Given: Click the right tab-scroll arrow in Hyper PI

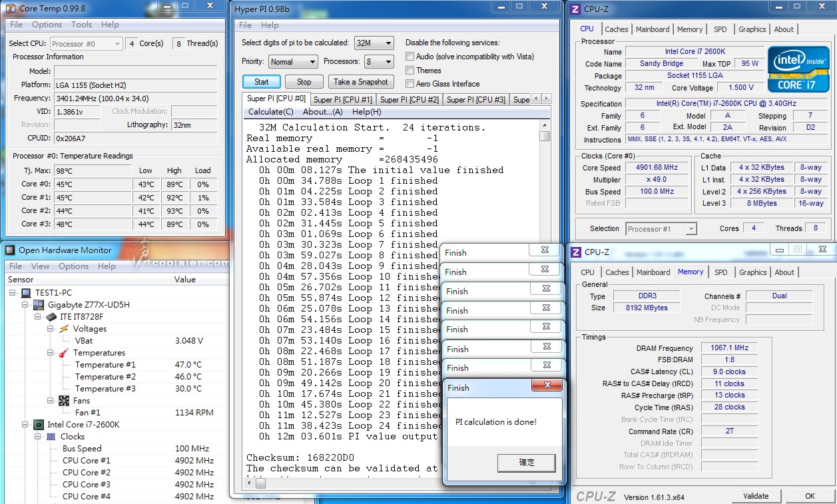Looking at the screenshot, I should (x=546, y=99).
